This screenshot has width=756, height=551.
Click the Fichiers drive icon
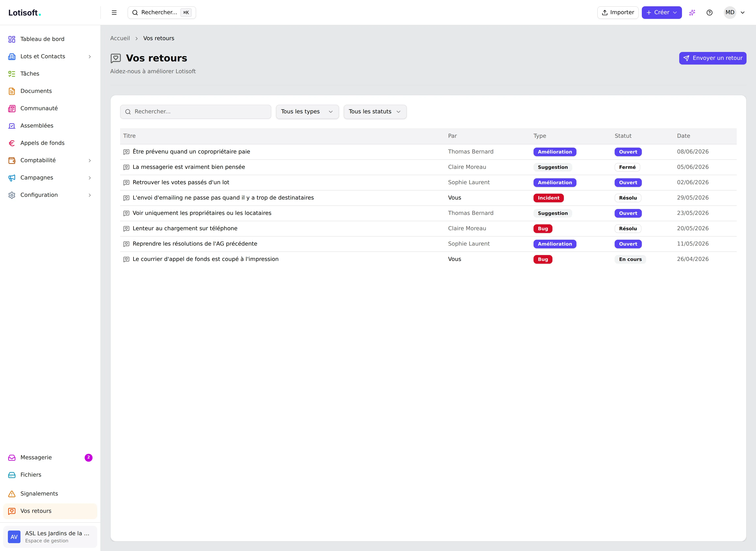click(12, 475)
